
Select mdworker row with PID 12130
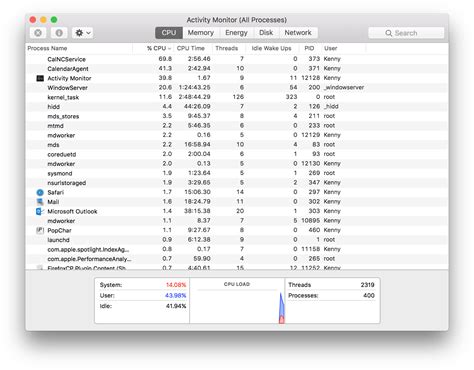(237, 164)
